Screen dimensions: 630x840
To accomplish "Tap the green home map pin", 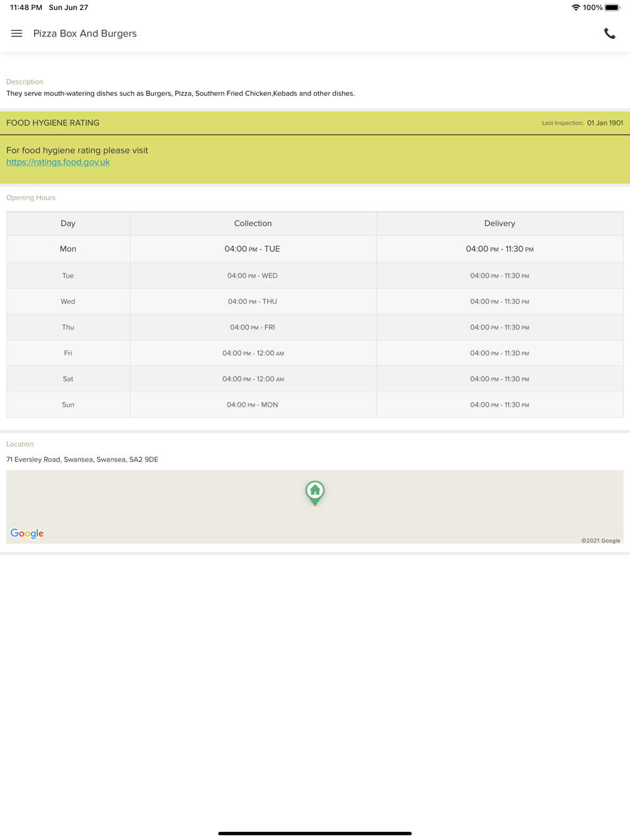I will pyautogui.click(x=315, y=493).
